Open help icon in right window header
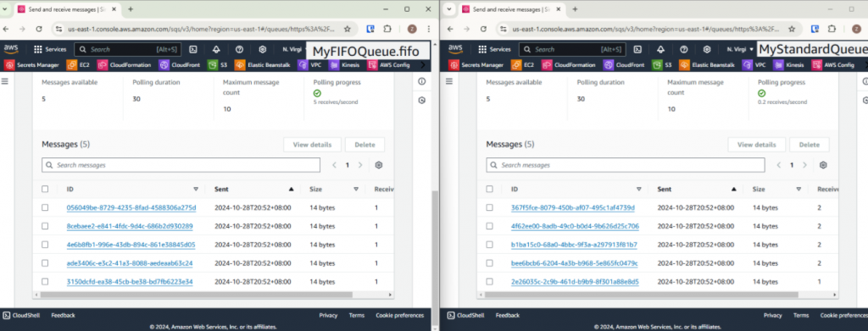This screenshot has height=331, width=868. 684,49
